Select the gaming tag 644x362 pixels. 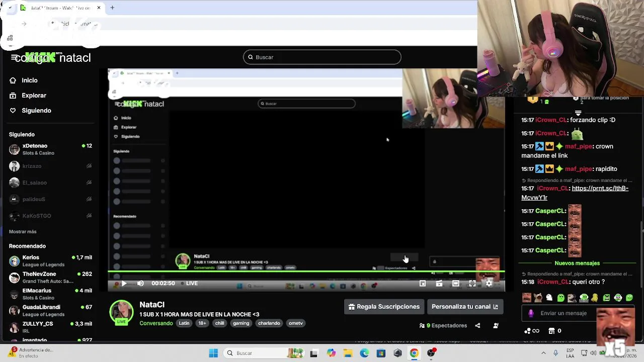[x=241, y=323]
